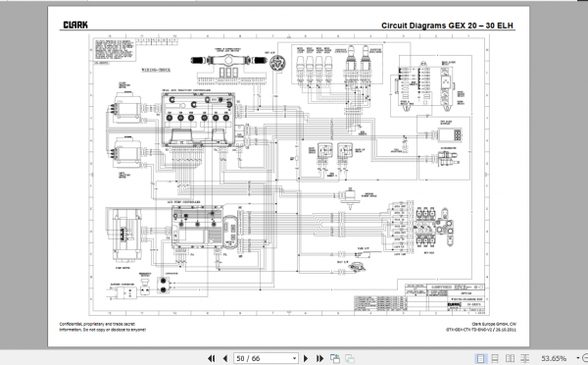Go to the next page

pyautogui.click(x=306, y=358)
